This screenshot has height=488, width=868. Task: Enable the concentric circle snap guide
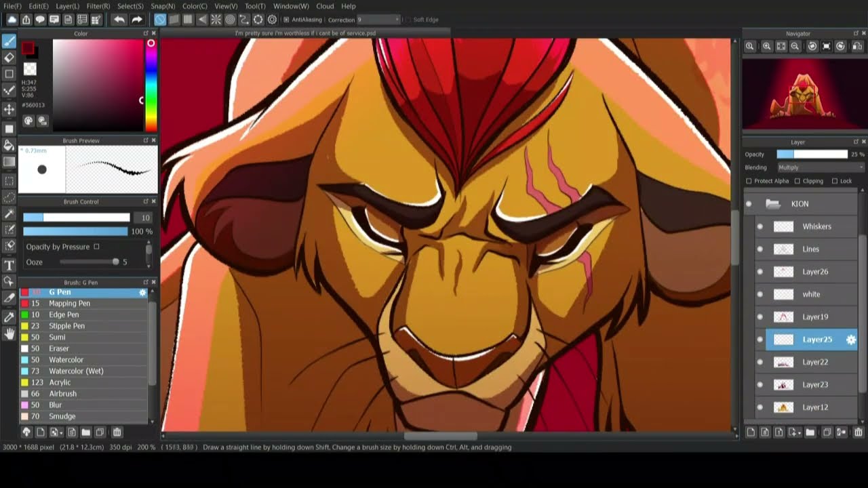coord(230,20)
